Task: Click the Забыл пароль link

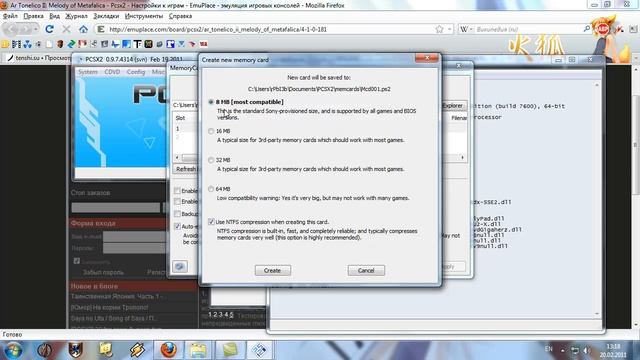Action: tap(103, 272)
